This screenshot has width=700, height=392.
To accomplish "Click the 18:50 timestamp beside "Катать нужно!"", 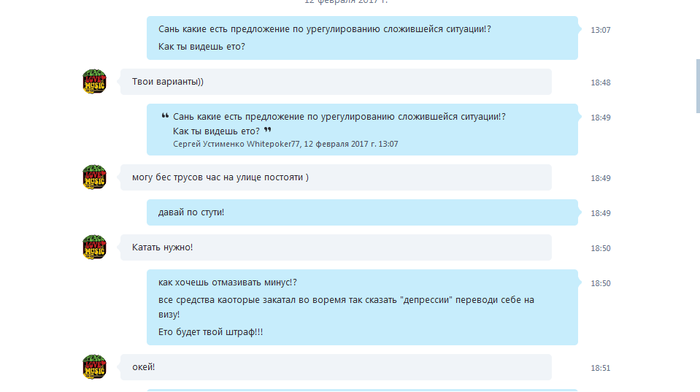I will pyautogui.click(x=600, y=248).
